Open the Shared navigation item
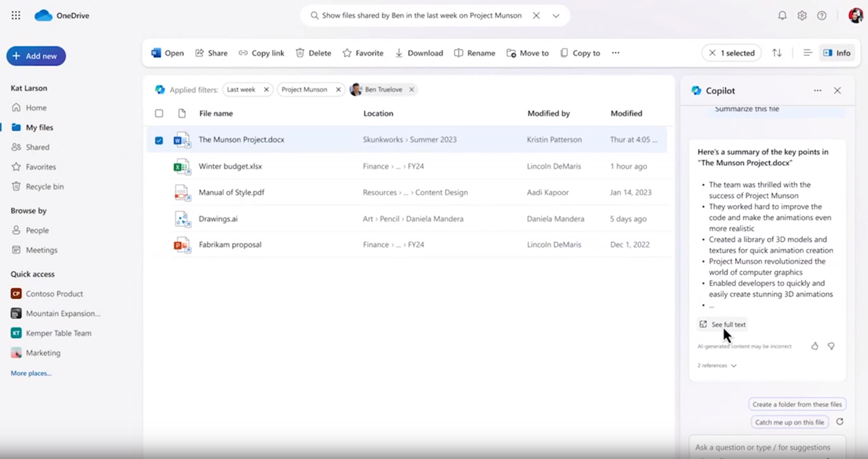868x459 pixels. [x=37, y=147]
